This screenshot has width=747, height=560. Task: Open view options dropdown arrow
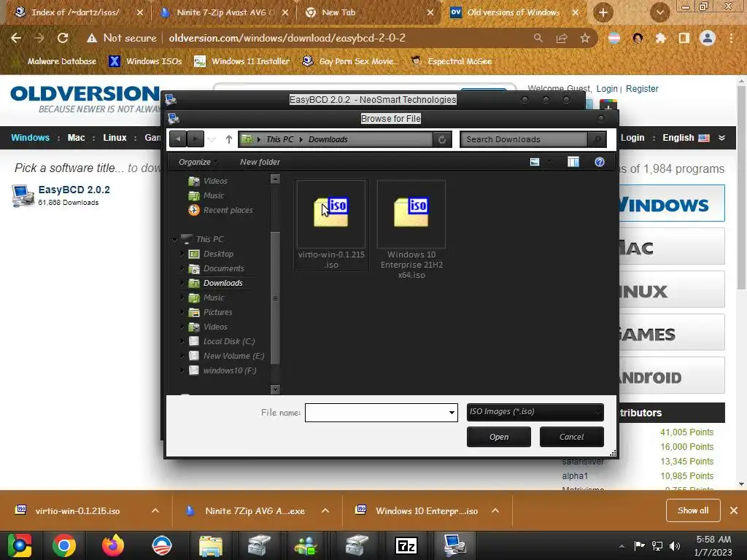549,162
